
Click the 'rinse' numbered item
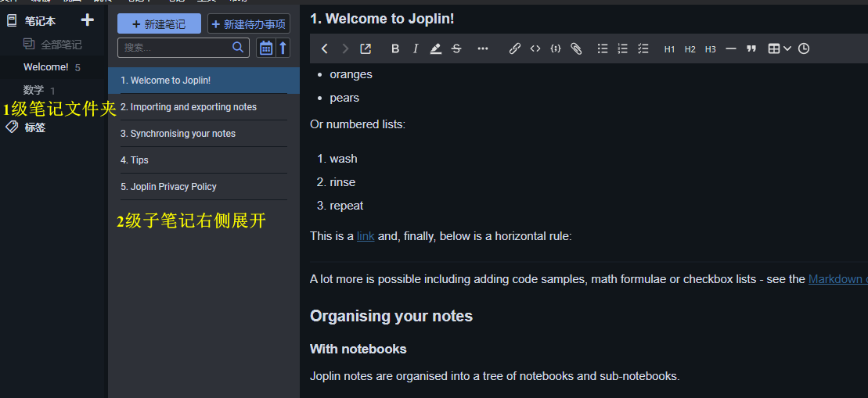[x=343, y=182]
